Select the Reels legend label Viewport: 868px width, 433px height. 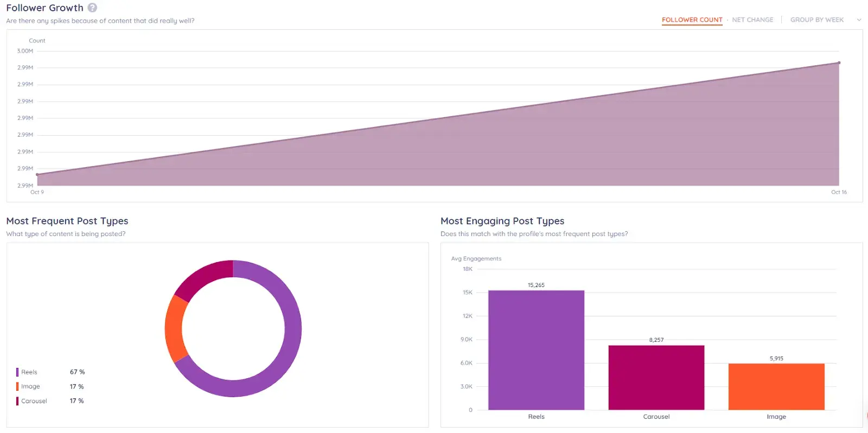coord(29,372)
